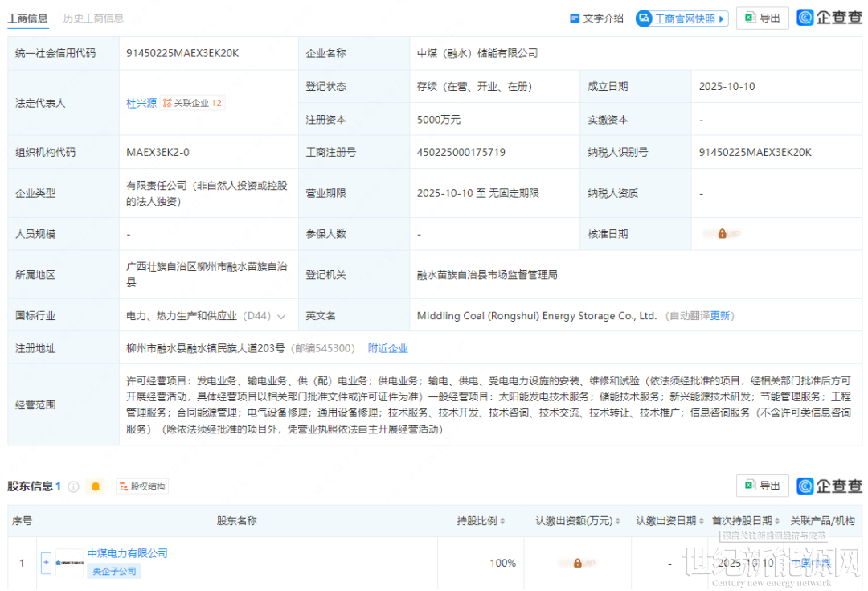
Task: Sort by 持股比例 column
Action: tap(481, 521)
